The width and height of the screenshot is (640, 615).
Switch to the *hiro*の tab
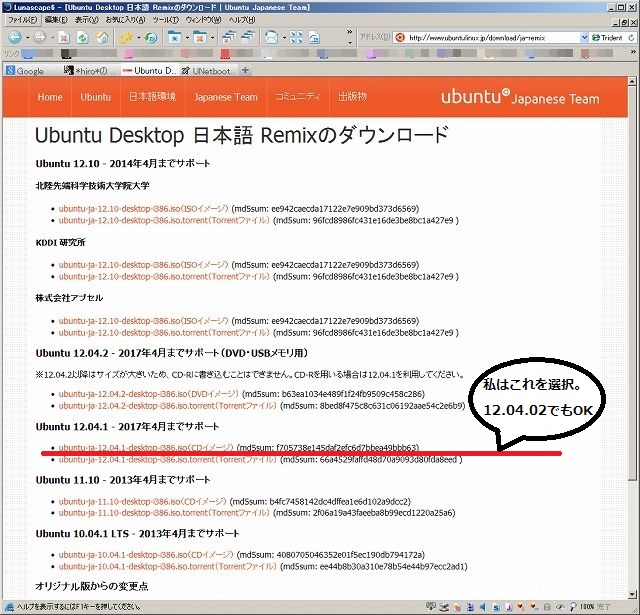click(91, 71)
